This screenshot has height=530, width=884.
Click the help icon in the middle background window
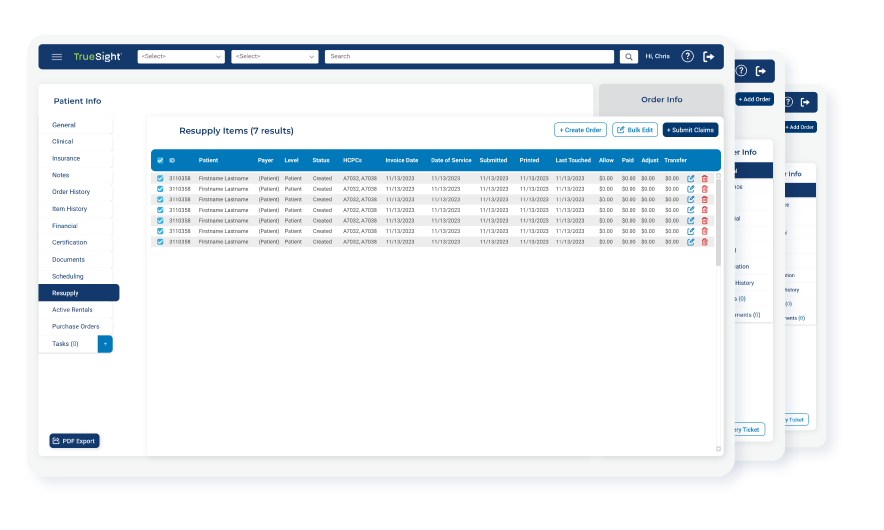[x=741, y=71]
